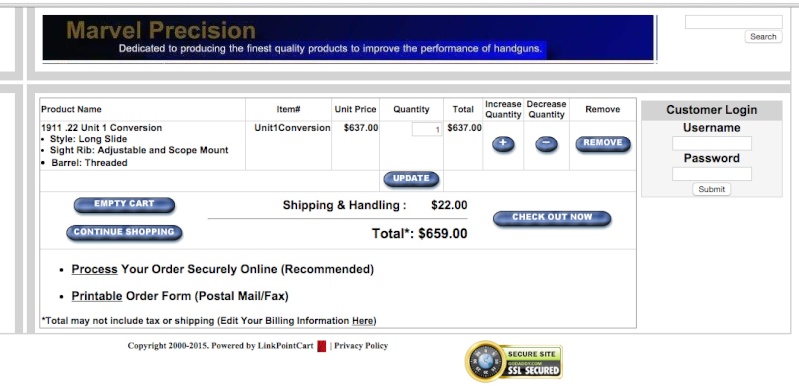This screenshot has width=799, height=388.
Task: Click Continue Shopping button
Action: coord(124,232)
